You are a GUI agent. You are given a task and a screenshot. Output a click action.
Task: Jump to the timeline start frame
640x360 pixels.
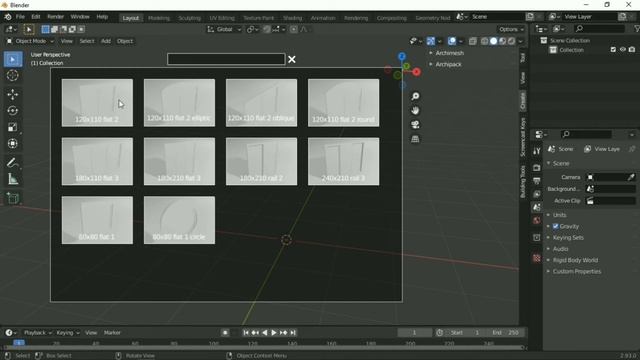pyautogui.click(x=246, y=333)
